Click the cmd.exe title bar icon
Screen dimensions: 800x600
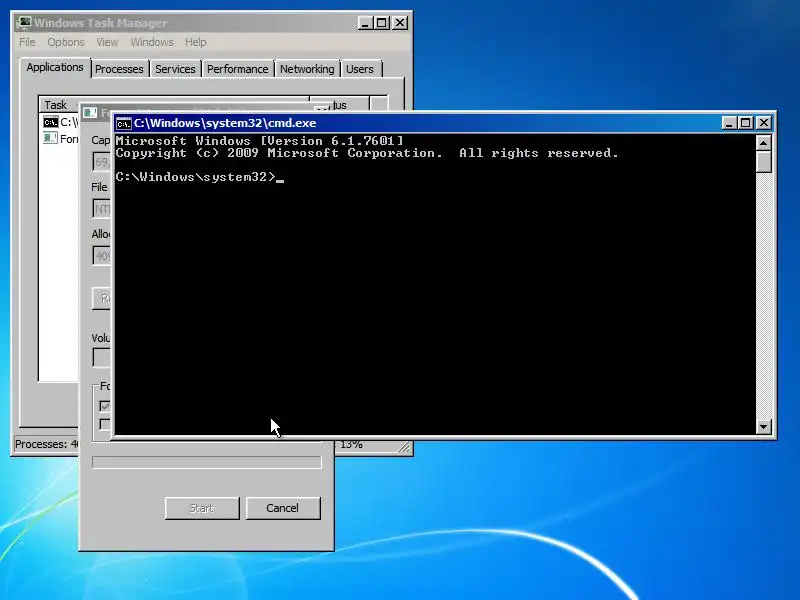(123, 123)
